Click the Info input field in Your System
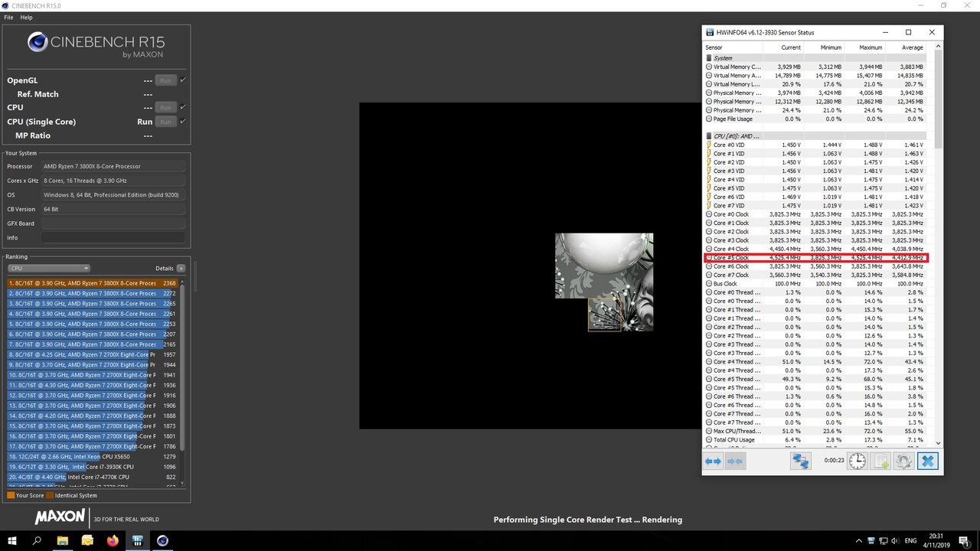 pyautogui.click(x=113, y=238)
